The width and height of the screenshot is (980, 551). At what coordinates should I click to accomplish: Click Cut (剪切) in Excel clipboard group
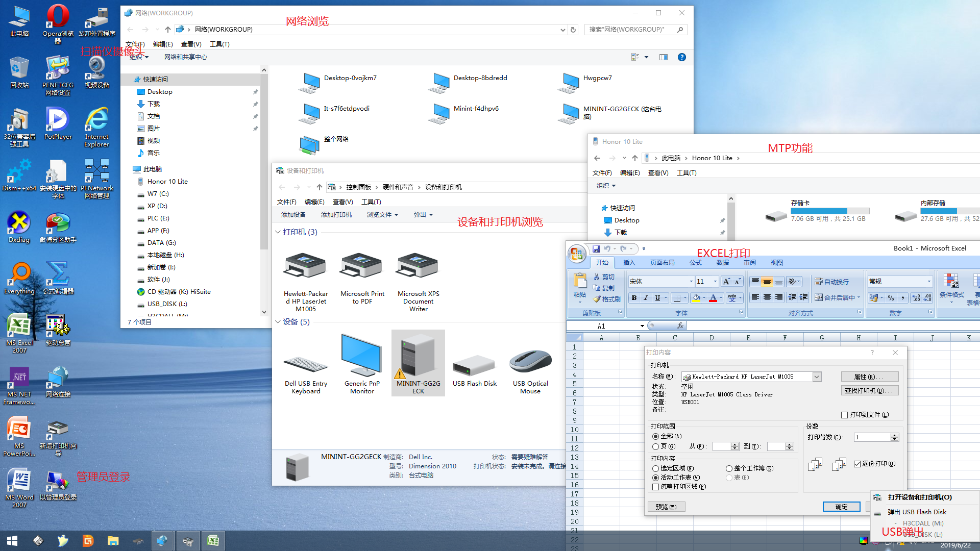coord(604,277)
